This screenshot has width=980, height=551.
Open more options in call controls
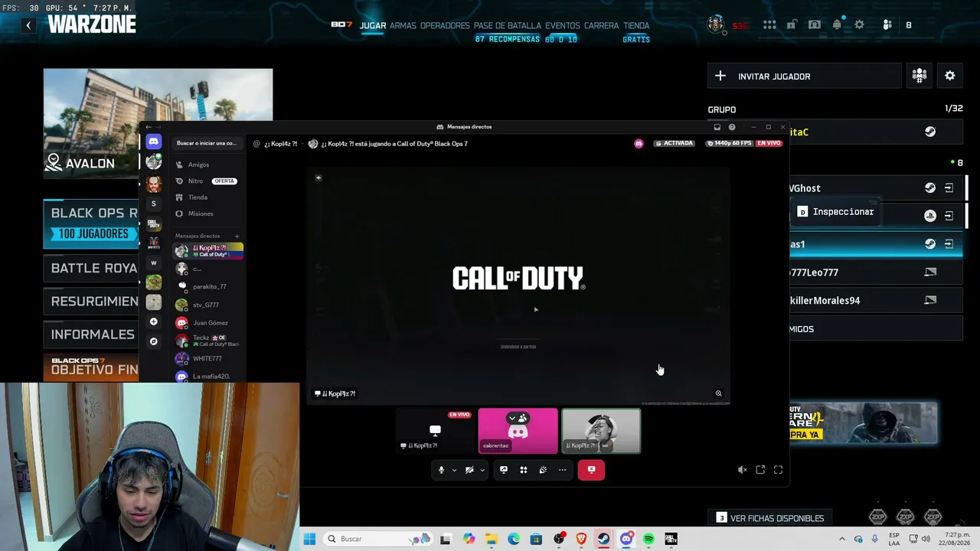tap(563, 470)
